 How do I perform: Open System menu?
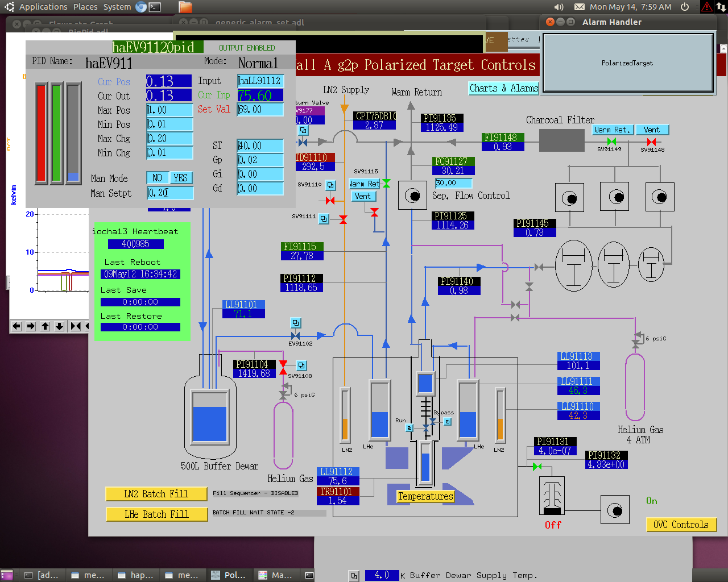(117, 7)
